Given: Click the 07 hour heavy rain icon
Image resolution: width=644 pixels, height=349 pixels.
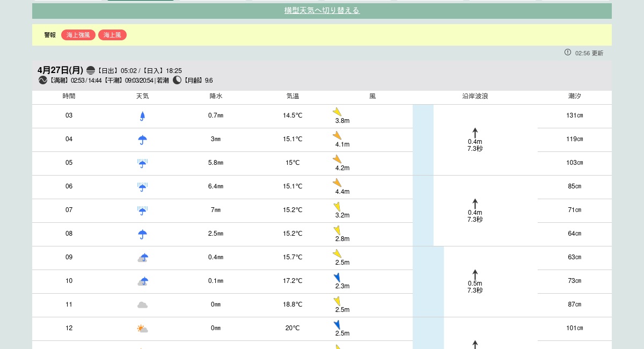Looking at the screenshot, I should click(x=142, y=210).
